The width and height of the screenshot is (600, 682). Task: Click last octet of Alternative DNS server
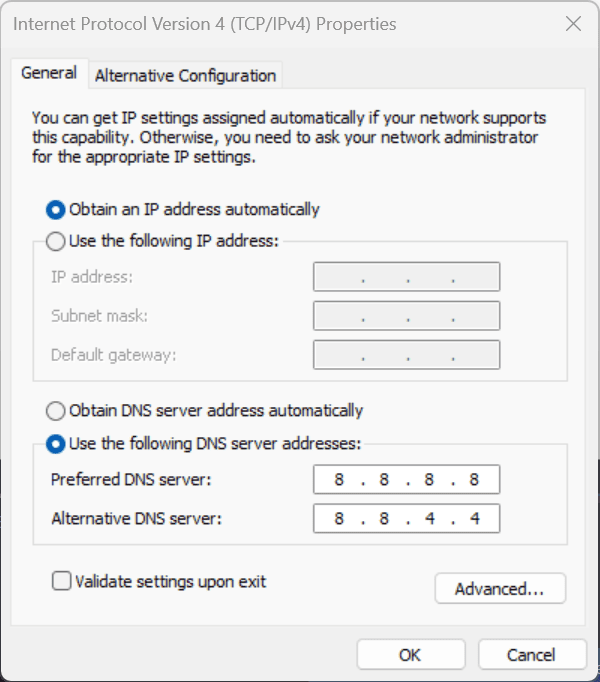[474, 519]
